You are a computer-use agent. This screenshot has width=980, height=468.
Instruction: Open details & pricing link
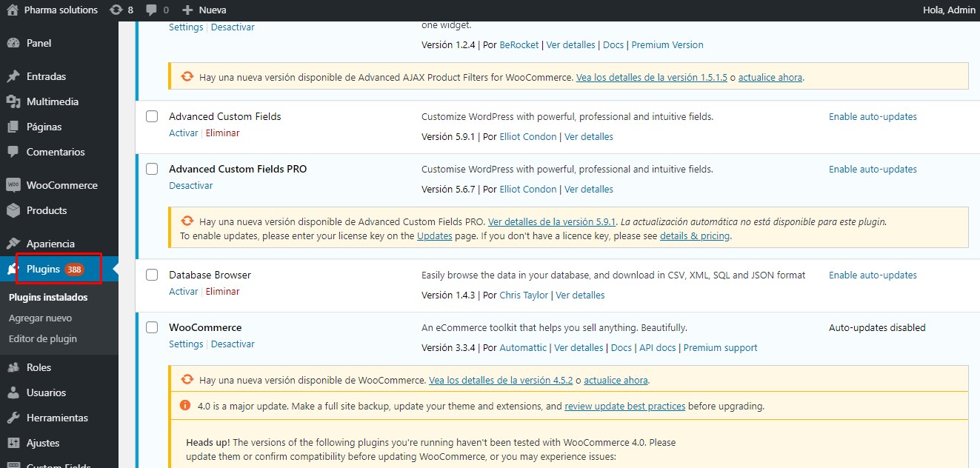click(x=695, y=236)
